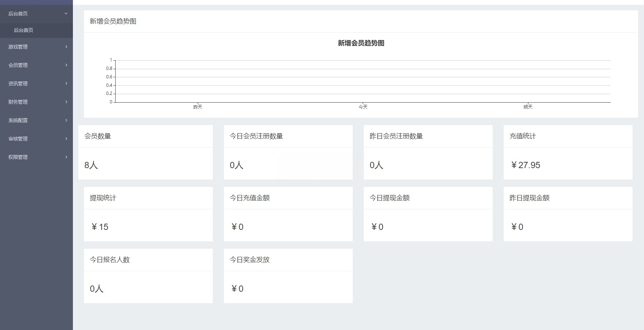Click the 今日提现金额 card title
This screenshot has width=644, height=330.
(390, 198)
